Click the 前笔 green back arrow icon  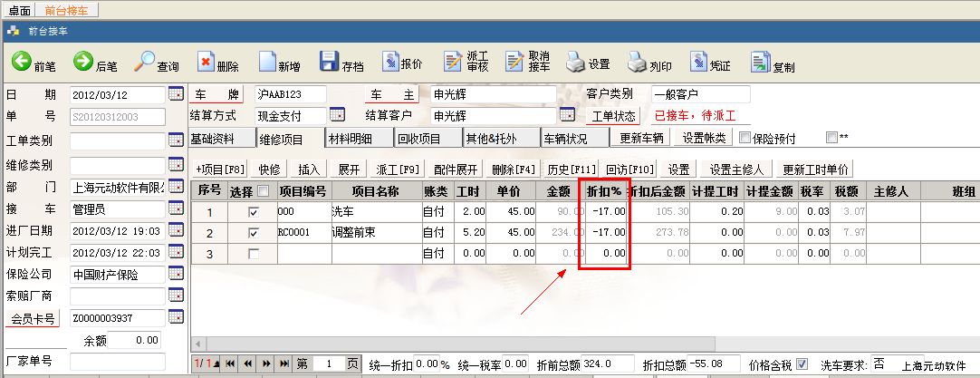[x=22, y=63]
